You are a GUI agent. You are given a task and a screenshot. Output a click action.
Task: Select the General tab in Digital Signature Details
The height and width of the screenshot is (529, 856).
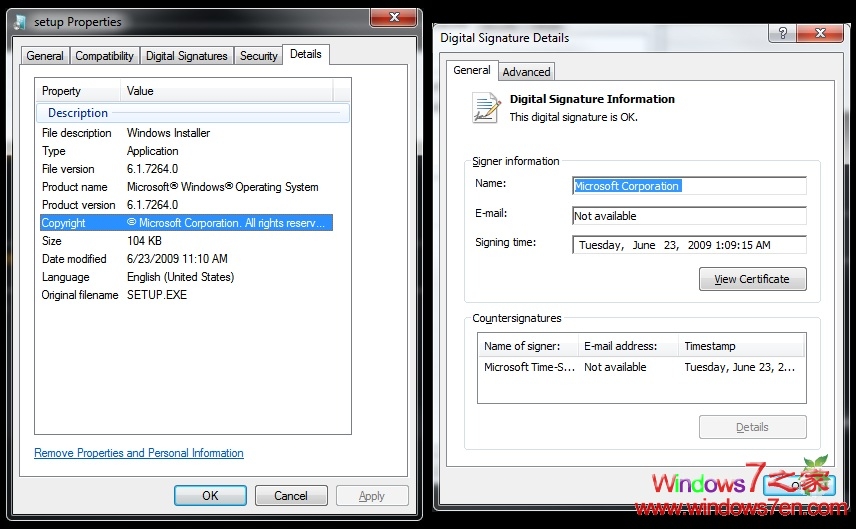(x=472, y=70)
